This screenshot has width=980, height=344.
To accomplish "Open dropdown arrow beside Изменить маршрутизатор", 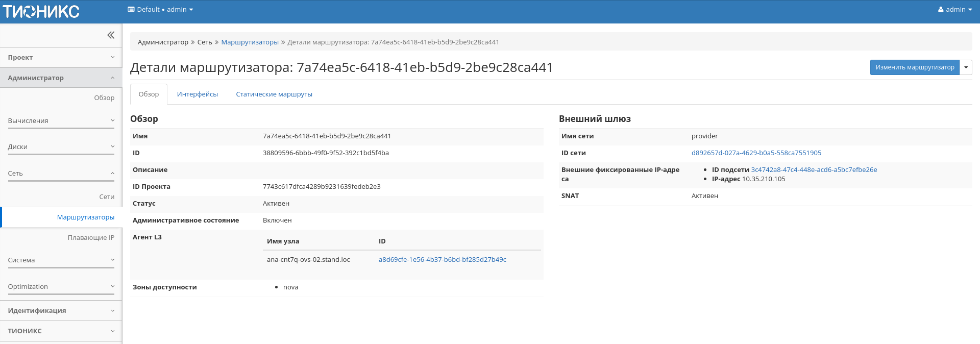I will coord(966,67).
